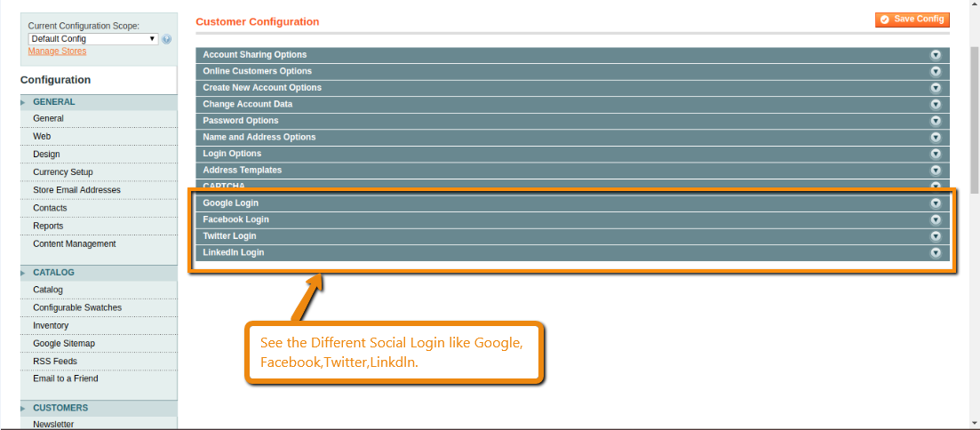Open Contacts settings in sidebar

coord(99,208)
